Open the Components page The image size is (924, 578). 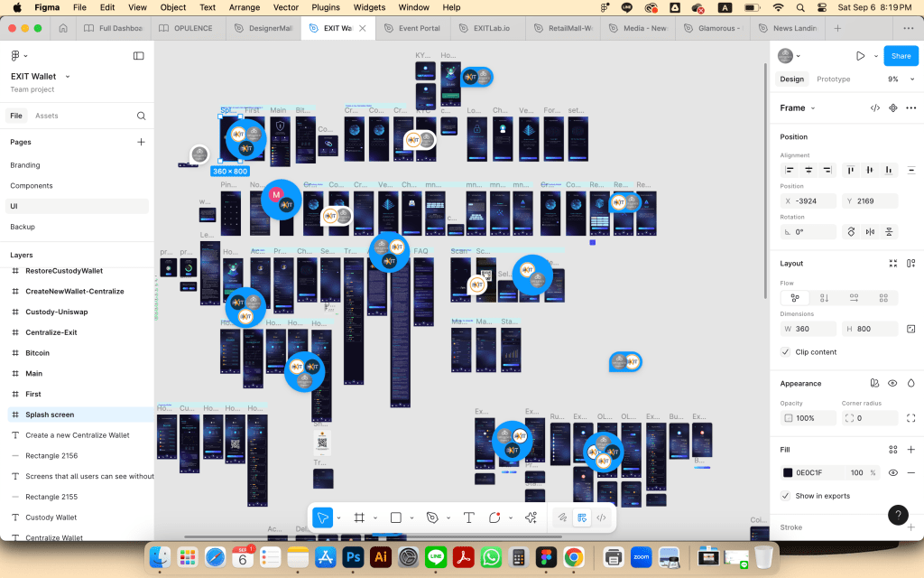coord(32,186)
